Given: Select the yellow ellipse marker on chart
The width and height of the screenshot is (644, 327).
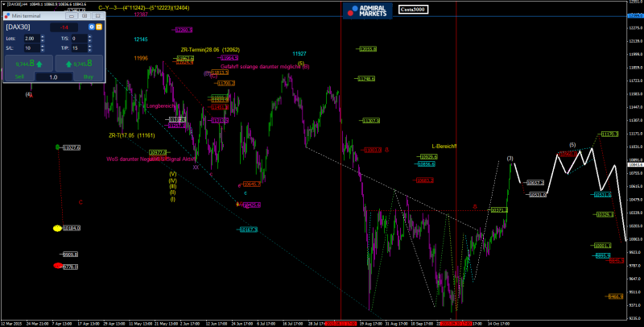Looking at the screenshot, I should (57, 229).
